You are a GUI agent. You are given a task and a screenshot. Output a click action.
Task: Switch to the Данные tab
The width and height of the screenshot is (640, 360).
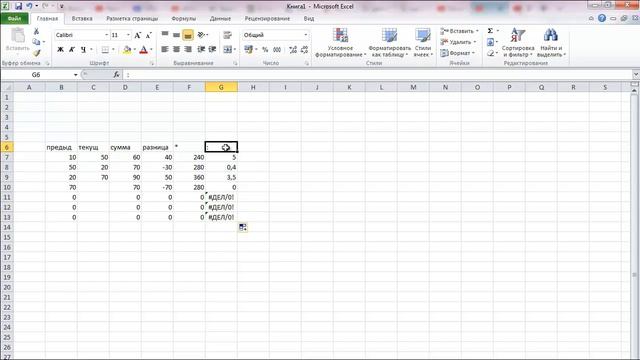click(x=220, y=18)
